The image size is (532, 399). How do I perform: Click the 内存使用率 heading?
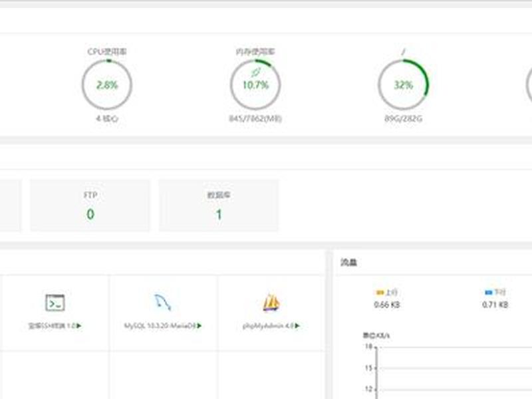tap(255, 52)
